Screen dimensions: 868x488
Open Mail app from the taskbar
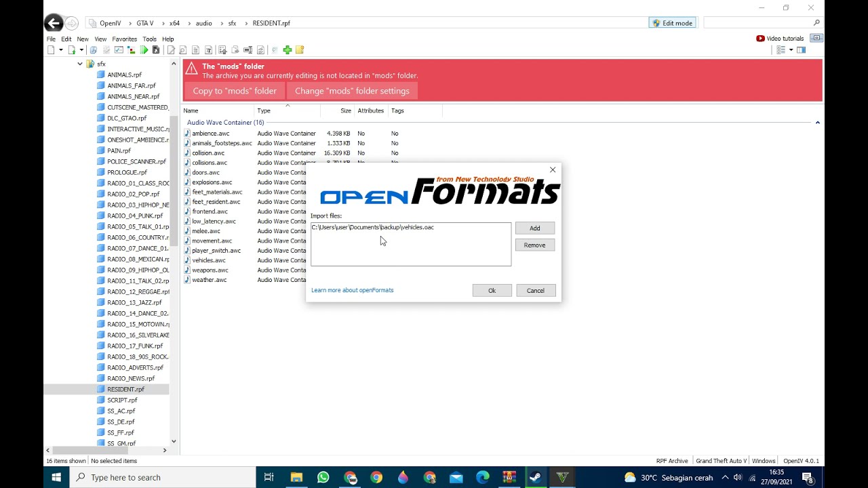tap(456, 477)
